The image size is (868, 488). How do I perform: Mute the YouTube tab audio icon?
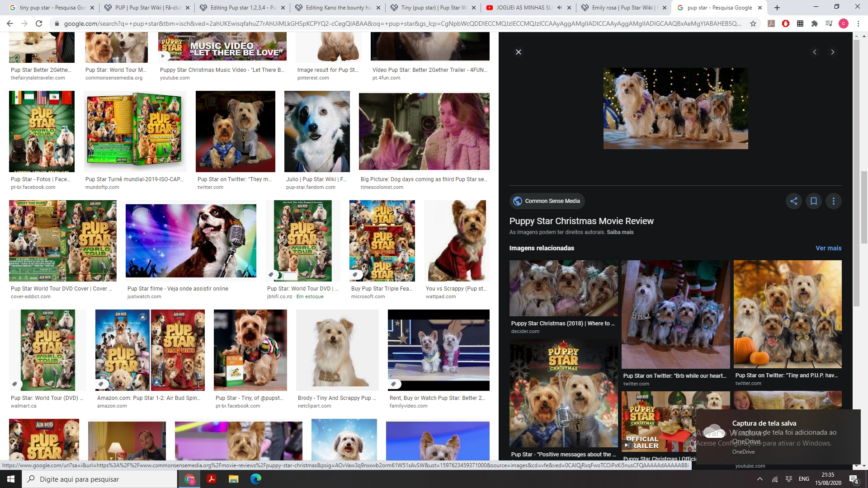[560, 8]
